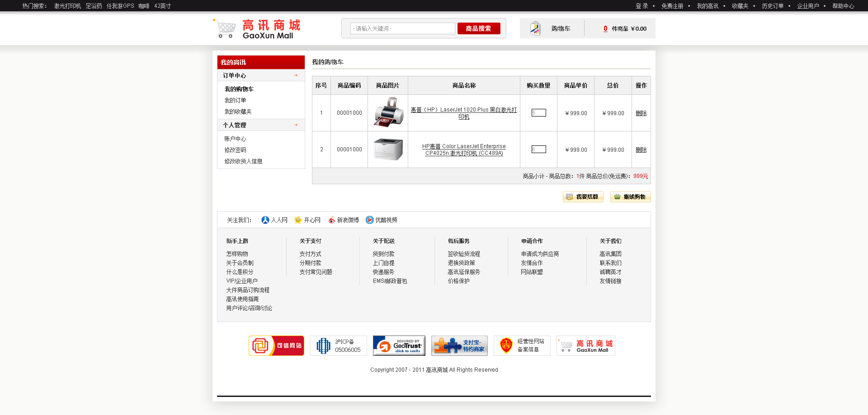Click the red 商品搜索 search button
868x415 pixels.
click(x=479, y=28)
